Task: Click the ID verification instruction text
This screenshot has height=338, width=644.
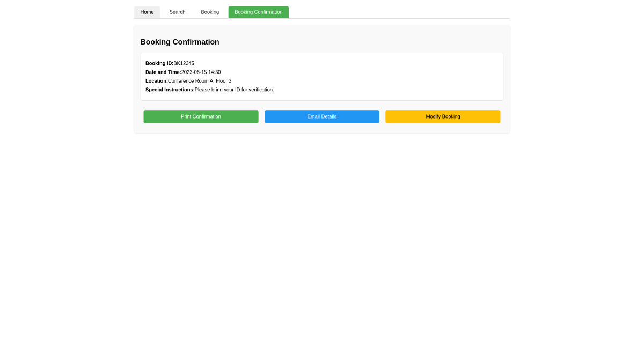Action: pos(235,90)
